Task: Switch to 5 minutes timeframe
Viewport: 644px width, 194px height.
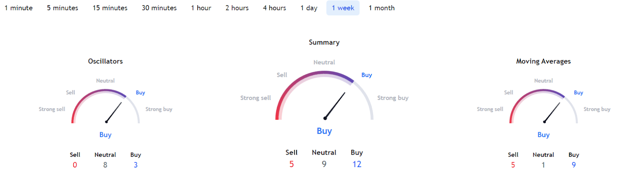Action: pyautogui.click(x=62, y=8)
